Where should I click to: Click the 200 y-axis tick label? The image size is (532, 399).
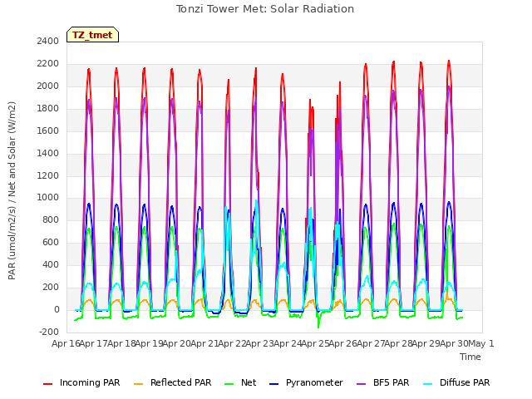coord(51,287)
